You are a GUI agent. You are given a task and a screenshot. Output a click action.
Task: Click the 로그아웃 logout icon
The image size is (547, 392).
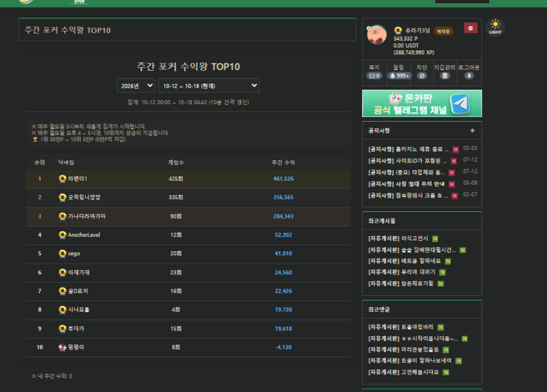[x=469, y=76]
